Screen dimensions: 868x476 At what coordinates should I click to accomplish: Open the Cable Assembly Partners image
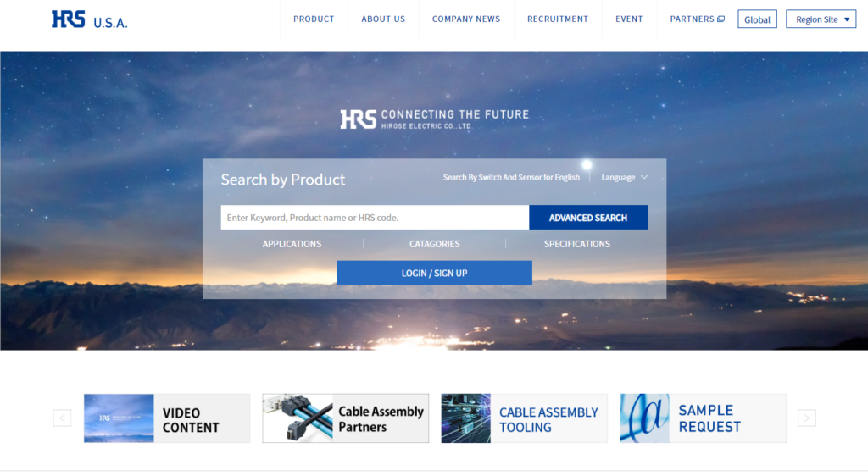click(298, 418)
